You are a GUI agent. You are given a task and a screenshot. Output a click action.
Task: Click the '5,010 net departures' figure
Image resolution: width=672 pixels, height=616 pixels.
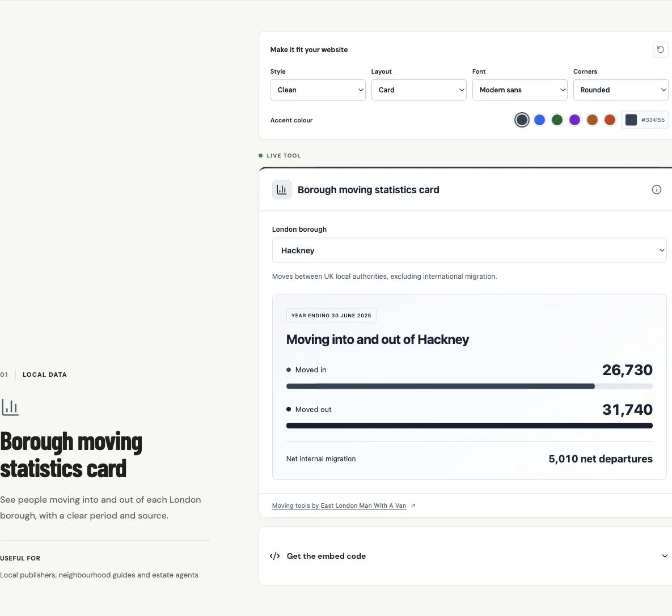point(601,459)
